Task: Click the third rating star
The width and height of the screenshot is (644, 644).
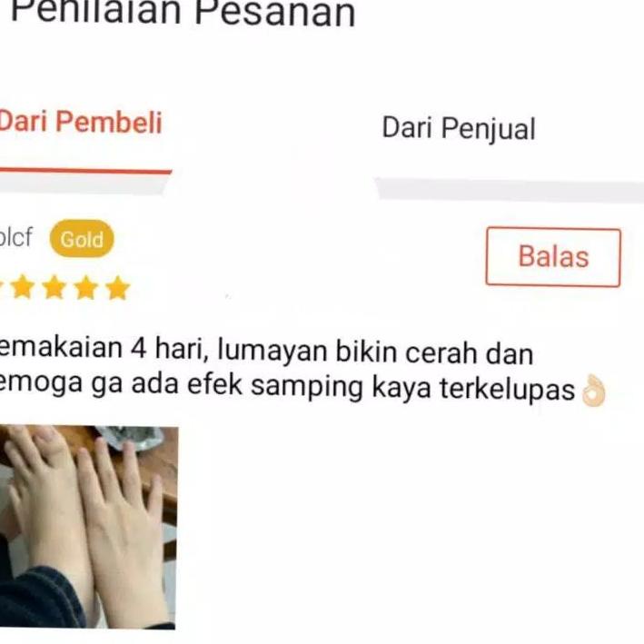Action: (x=54, y=287)
